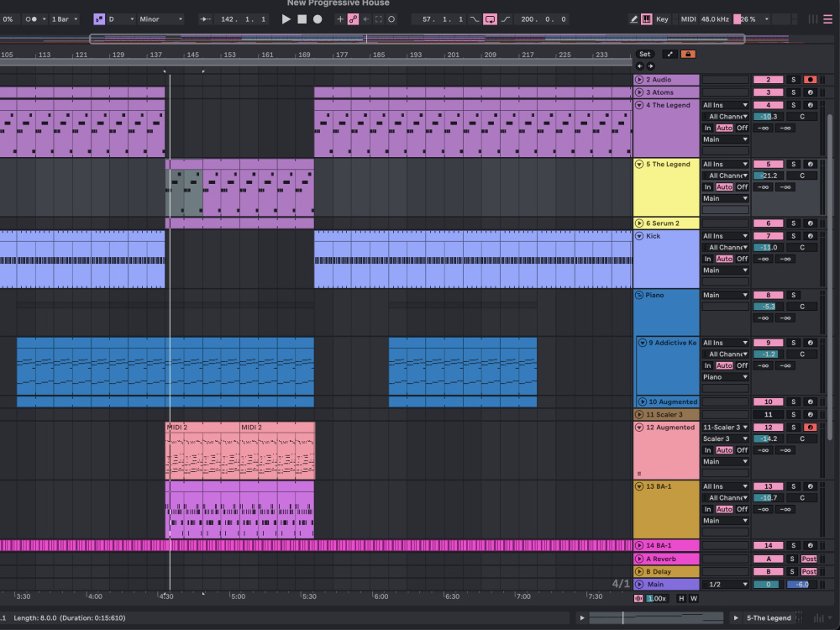Open Key Map Mode
The height and width of the screenshot is (630, 840).
pos(662,19)
